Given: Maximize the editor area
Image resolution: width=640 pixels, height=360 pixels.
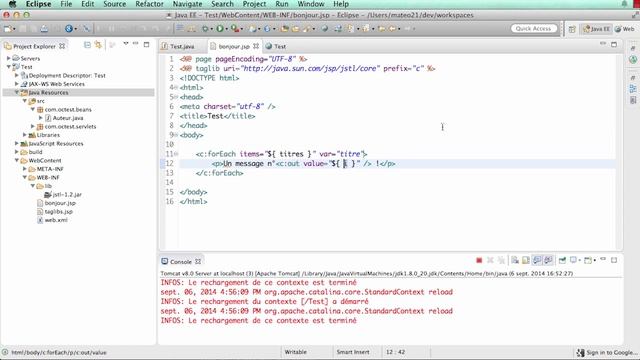Looking at the screenshot, I should tap(614, 44).
